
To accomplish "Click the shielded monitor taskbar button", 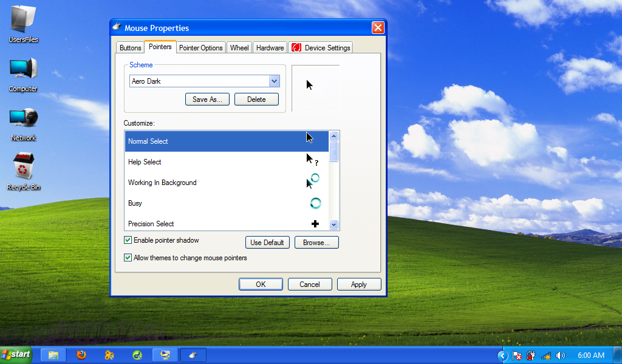I will pos(165,355).
